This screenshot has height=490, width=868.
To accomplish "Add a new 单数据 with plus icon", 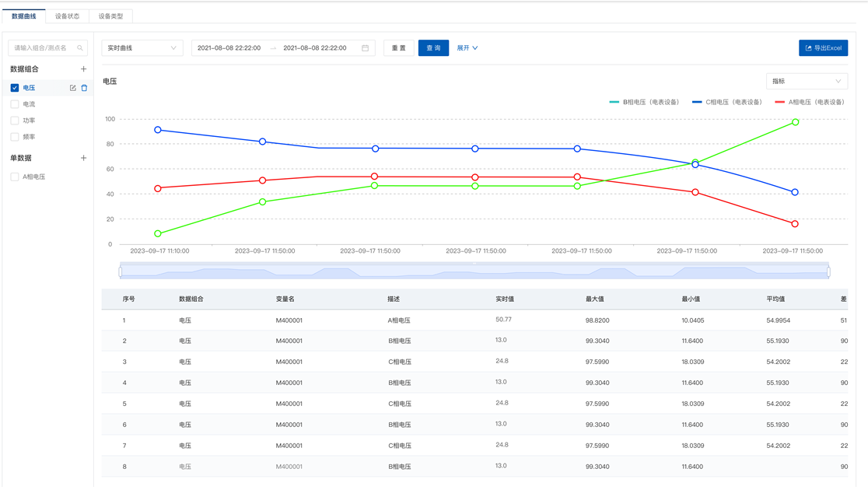I will click(84, 158).
